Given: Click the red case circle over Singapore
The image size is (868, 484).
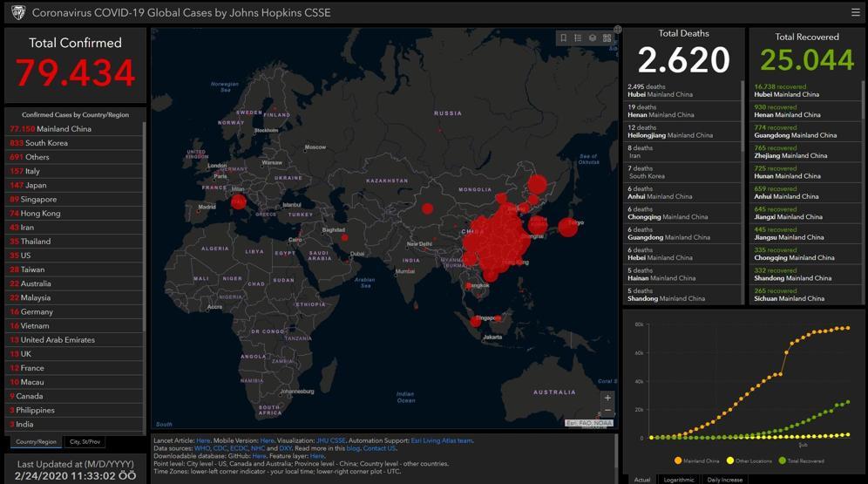Looking at the screenshot, I should (x=476, y=321).
